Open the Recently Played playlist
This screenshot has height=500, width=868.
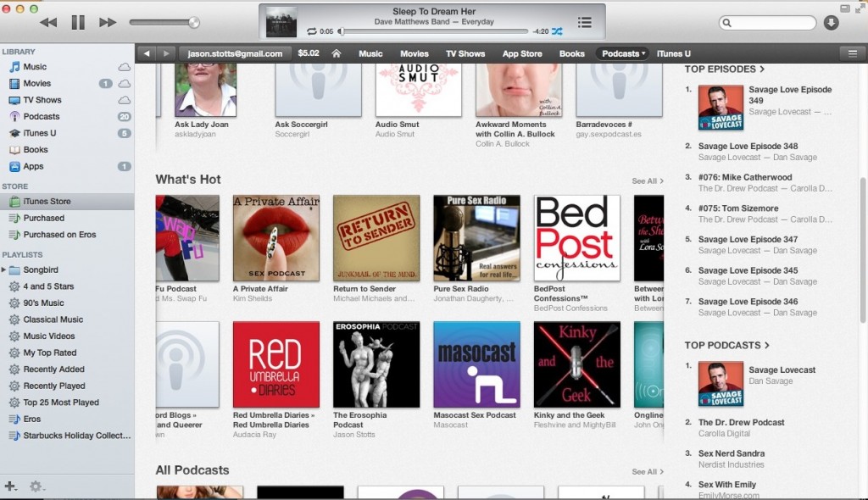pyautogui.click(x=53, y=386)
